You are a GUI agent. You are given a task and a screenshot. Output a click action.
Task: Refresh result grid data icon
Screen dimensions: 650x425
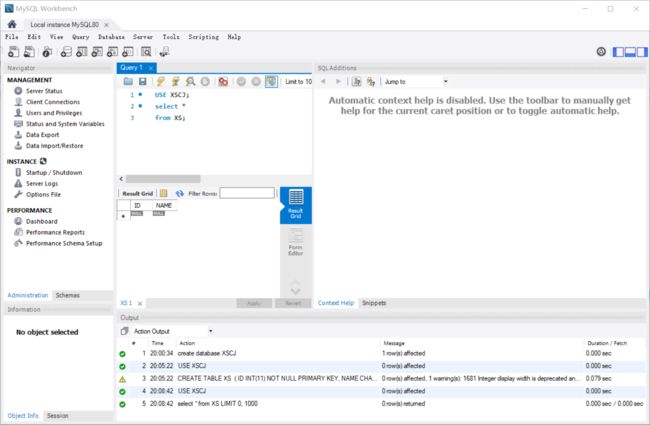coord(179,193)
